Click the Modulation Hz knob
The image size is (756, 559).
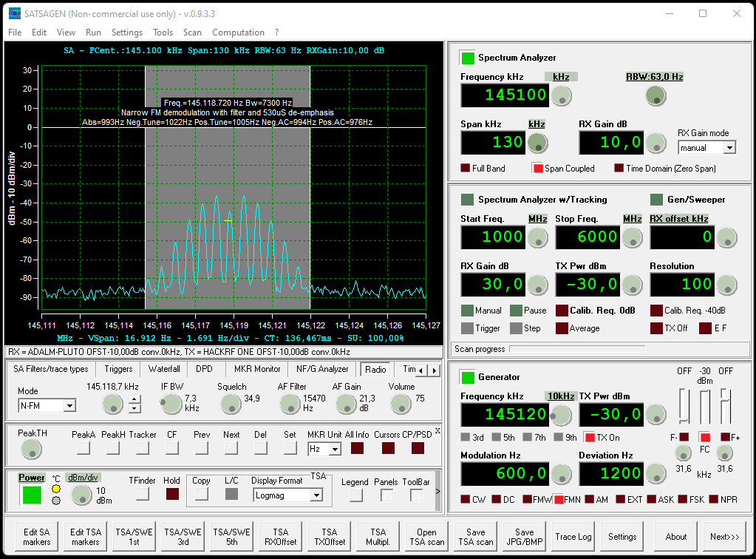coord(561,474)
